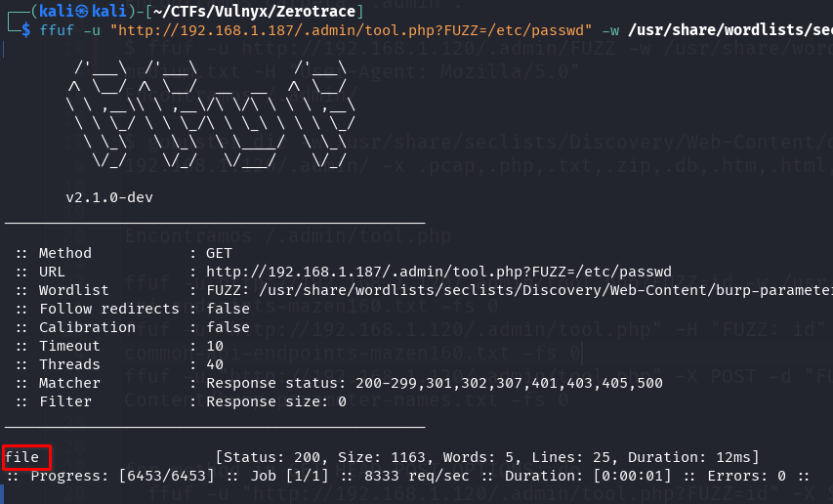Click the Progress [6453/6453] counter
Viewport: 833px width, 504px height.
click(123, 476)
